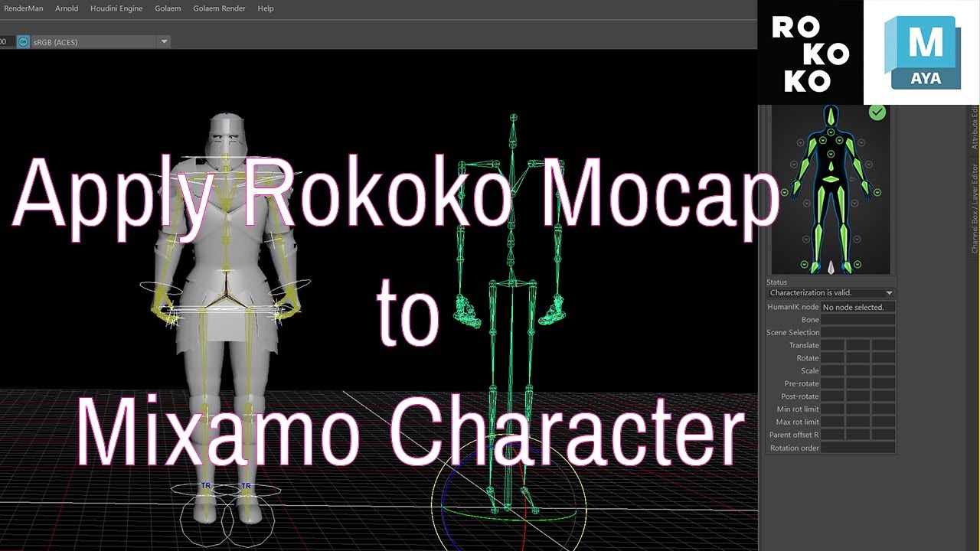Click the first Translate value field
The height and width of the screenshot is (551, 980).
833,345
